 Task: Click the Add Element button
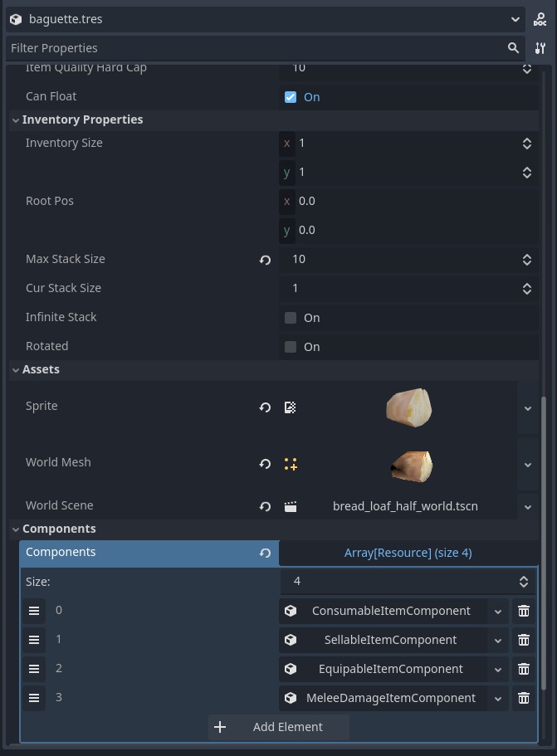pos(278,727)
